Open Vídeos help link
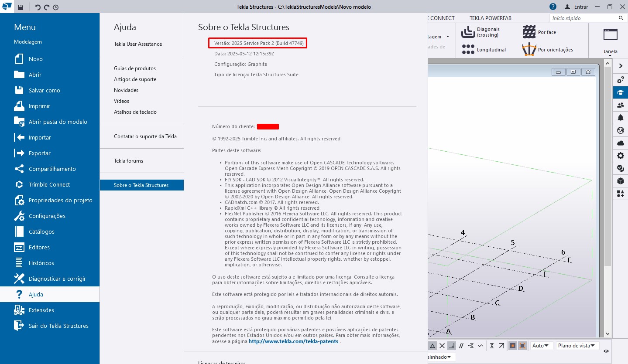Image resolution: width=628 pixels, height=364 pixels. (x=122, y=101)
